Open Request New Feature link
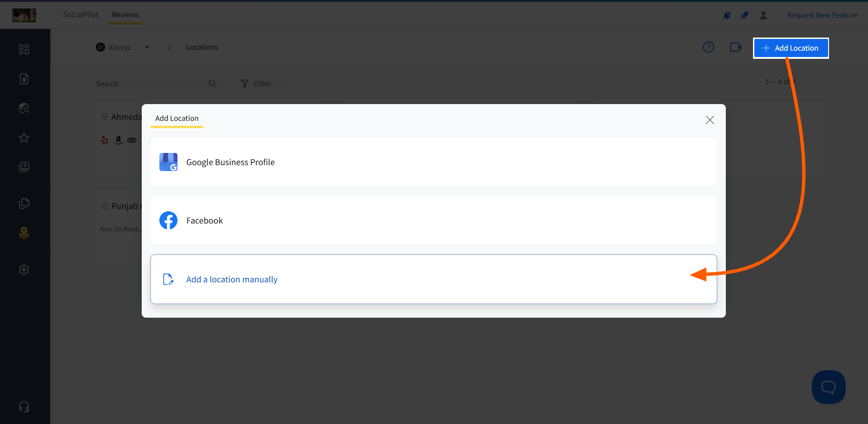Screen dimensions: 868x424 coord(822,15)
